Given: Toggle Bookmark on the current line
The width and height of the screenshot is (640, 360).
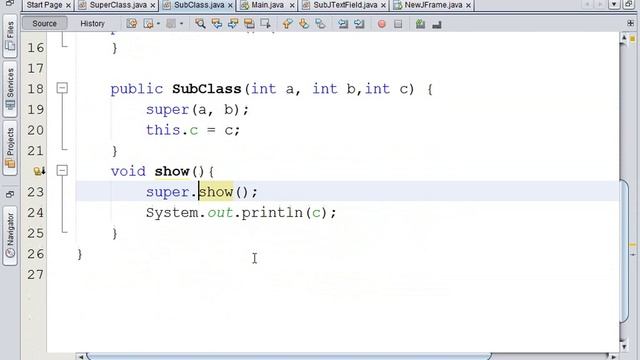Looking at the screenshot, I should click(320, 24).
